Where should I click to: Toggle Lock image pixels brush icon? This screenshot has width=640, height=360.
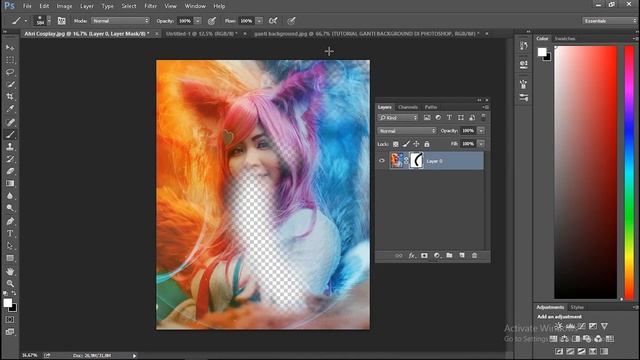[406, 144]
